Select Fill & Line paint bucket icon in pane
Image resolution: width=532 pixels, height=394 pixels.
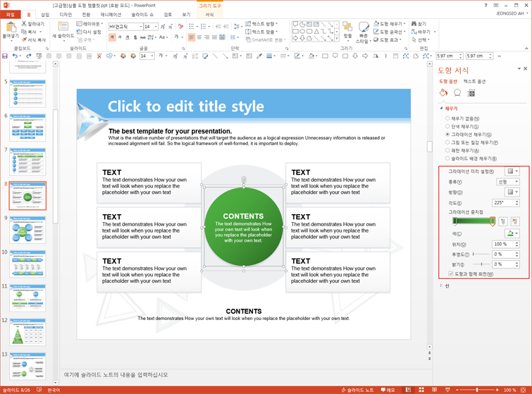coord(443,92)
